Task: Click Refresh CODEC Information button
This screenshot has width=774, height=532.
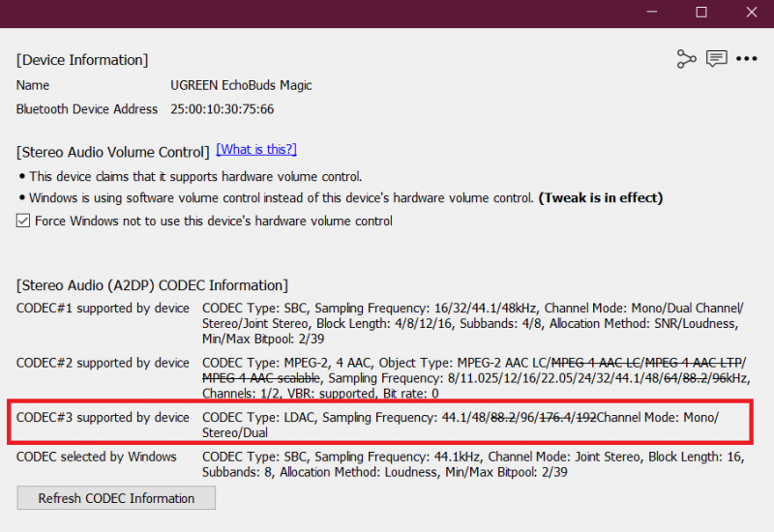Action: click(116, 498)
